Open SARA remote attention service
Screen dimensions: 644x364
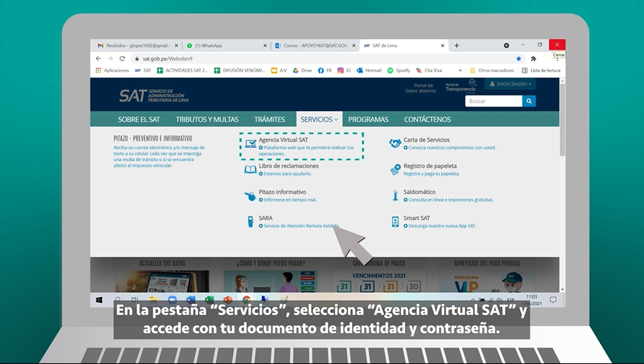[266, 218]
